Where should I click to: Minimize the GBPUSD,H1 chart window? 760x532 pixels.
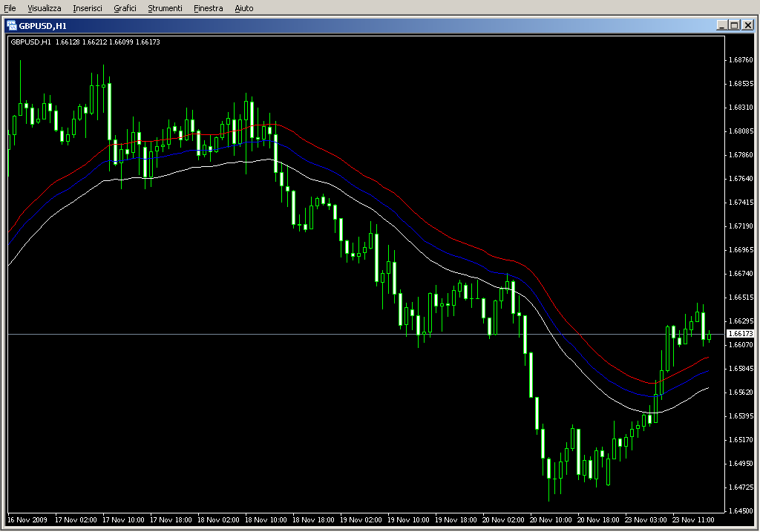click(722, 25)
